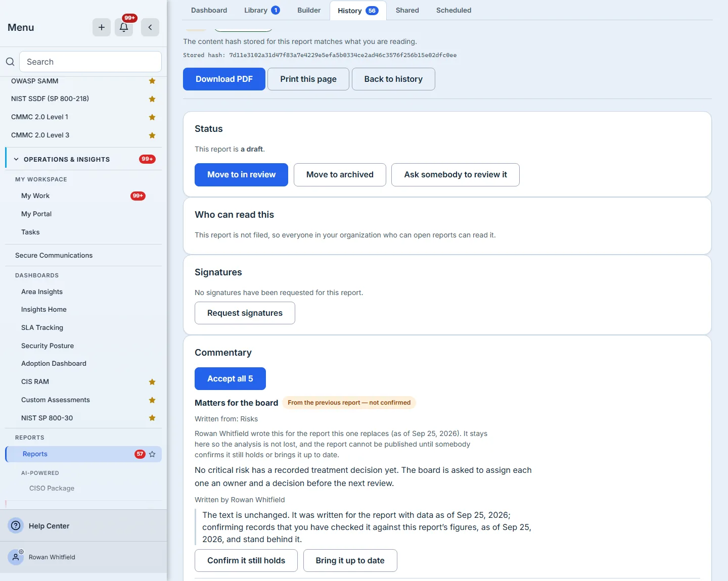The width and height of the screenshot is (728, 581).
Task: Click Back to history
Action: 393,79
